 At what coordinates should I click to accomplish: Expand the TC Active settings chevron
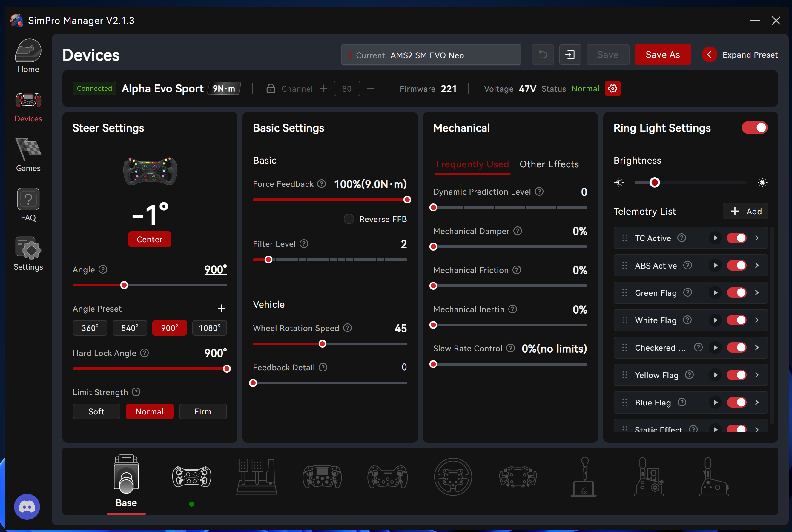[x=757, y=238]
